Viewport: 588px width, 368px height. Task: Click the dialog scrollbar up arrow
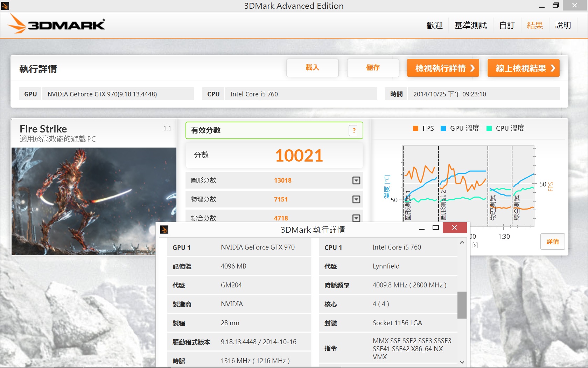(462, 243)
